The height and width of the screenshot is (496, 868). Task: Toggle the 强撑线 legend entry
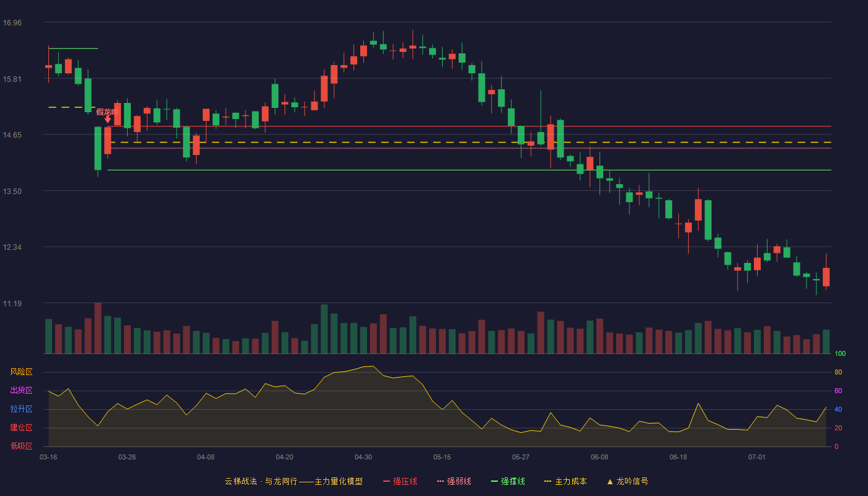[x=508, y=481]
